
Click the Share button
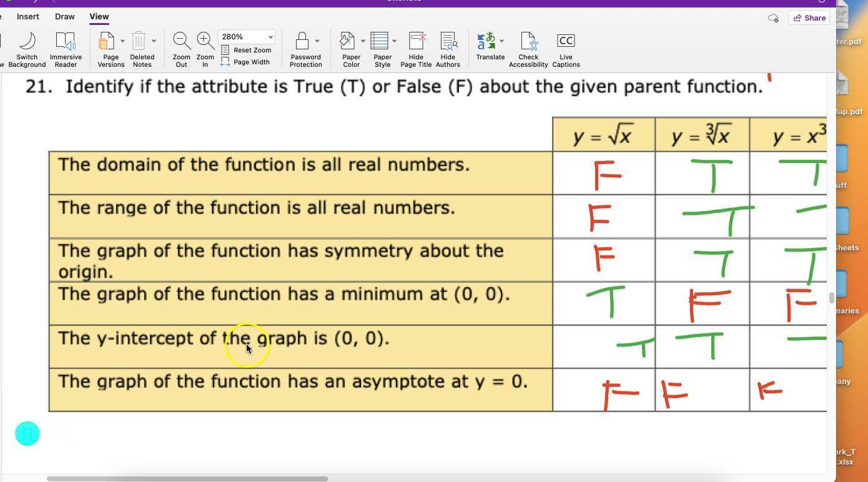click(809, 17)
